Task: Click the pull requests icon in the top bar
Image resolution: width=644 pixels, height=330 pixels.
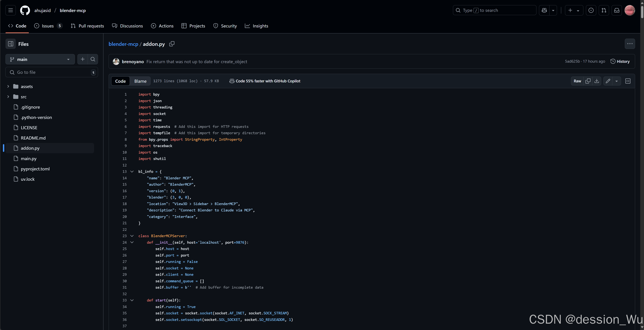Action: click(x=604, y=10)
